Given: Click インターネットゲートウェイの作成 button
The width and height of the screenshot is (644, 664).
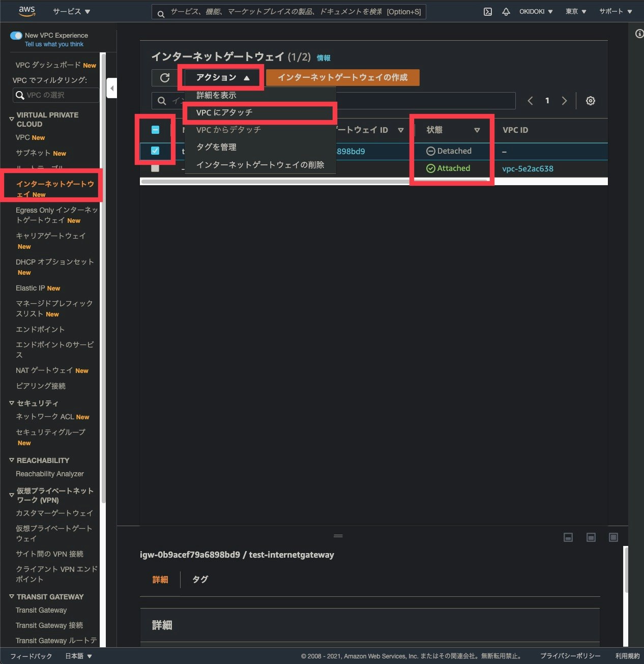Looking at the screenshot, I should 343,78.
